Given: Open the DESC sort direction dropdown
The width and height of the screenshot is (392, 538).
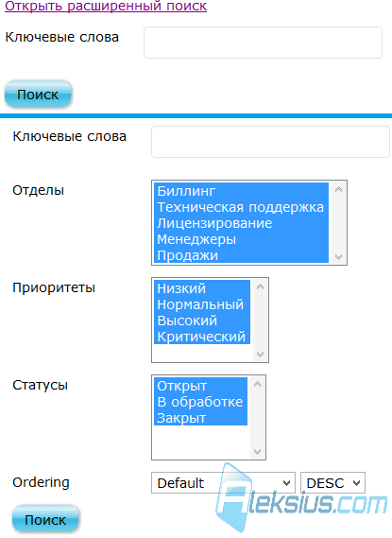Looking at the screenshot, I should click(332, 483).
